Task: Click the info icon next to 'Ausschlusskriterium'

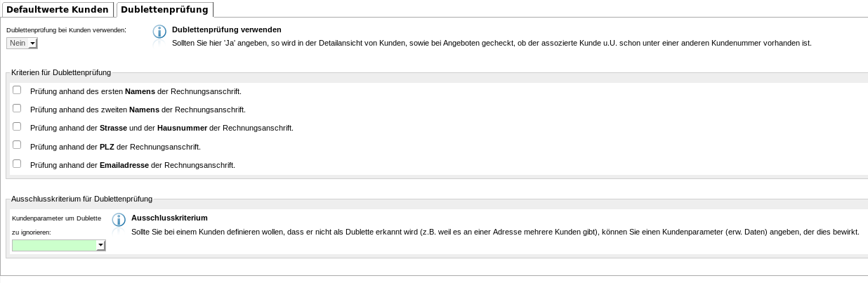Action: 119,220
